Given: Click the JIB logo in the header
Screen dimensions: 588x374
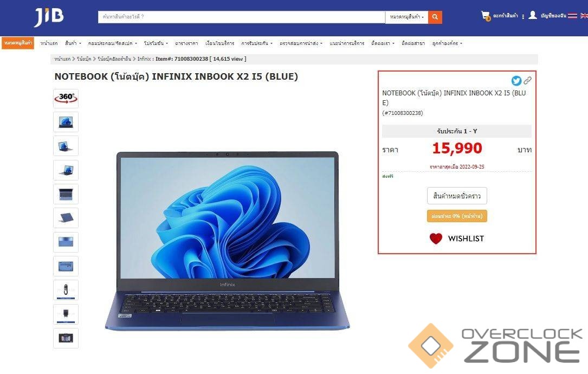Looking at the screenshot, I should [x=49, y=17].
